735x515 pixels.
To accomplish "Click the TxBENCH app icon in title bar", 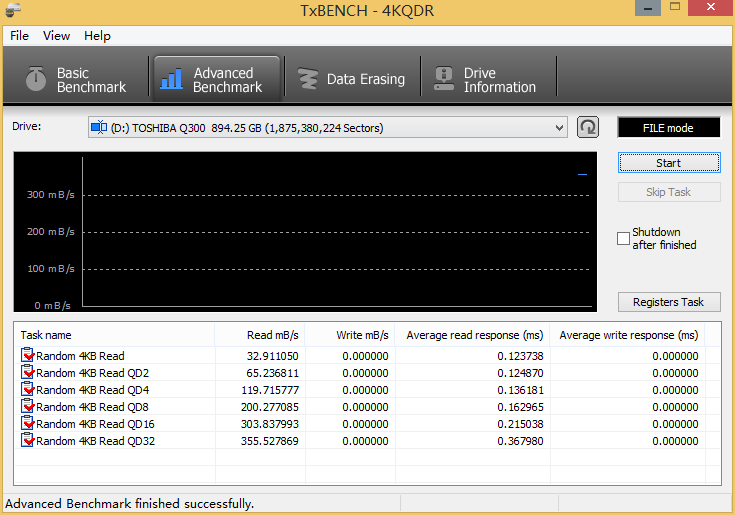I will tap(14, 9).
